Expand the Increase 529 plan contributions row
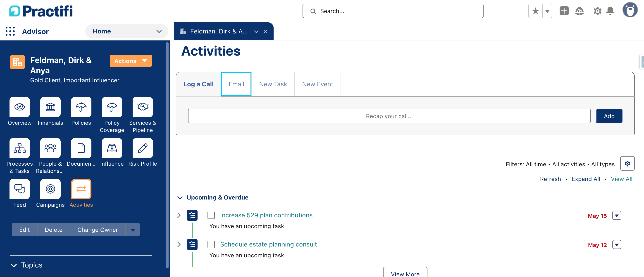Screen dimensions: 644x277 click(x=179, y=215)
